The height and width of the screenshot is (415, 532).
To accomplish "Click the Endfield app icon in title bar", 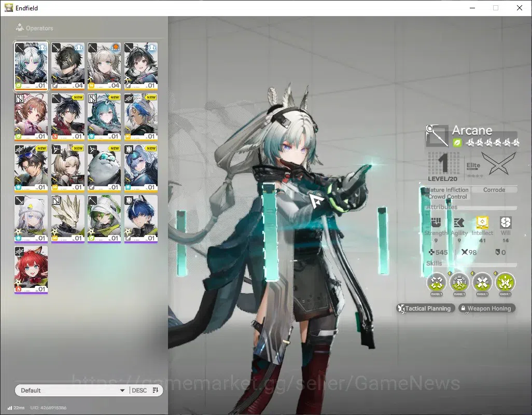I will coord(9,8).
